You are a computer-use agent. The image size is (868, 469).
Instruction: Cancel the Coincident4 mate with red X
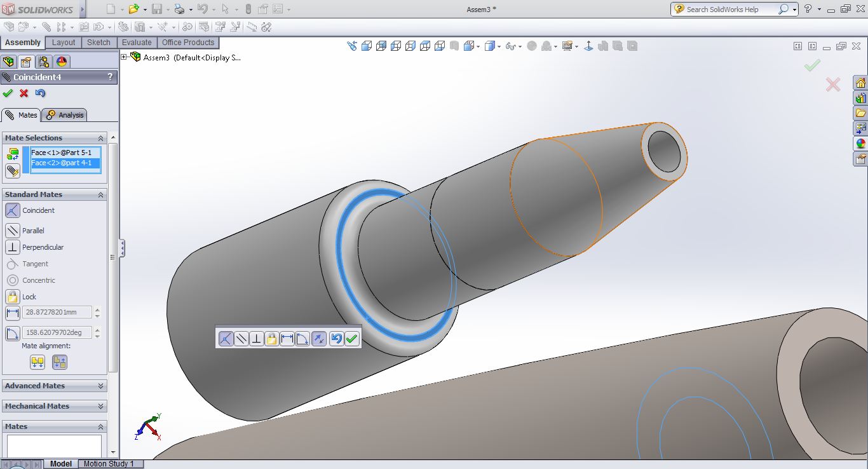24,93
